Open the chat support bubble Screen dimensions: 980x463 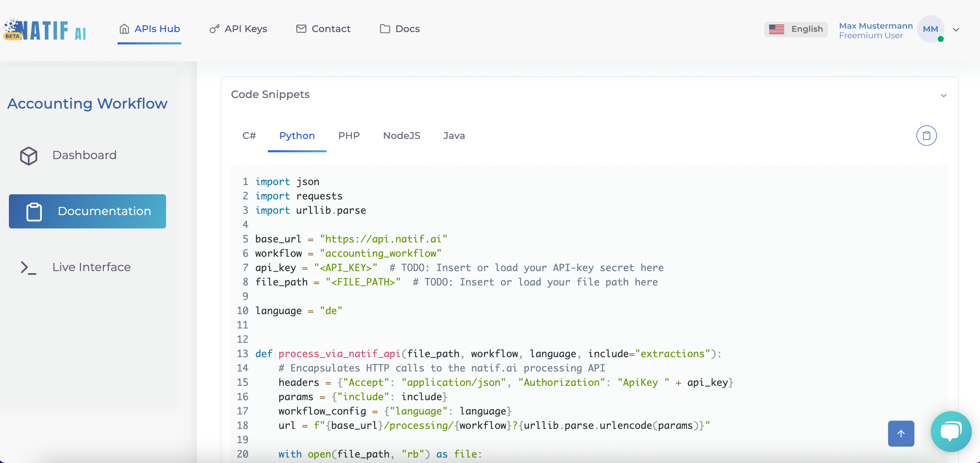click(951, 431)
